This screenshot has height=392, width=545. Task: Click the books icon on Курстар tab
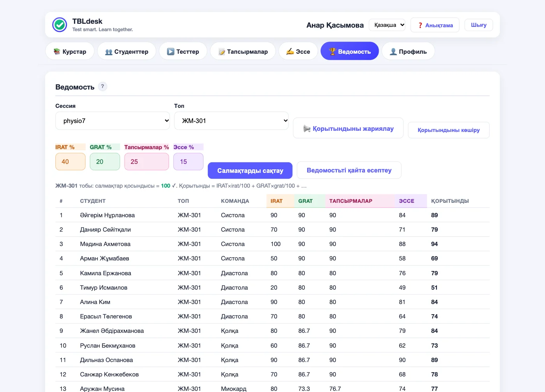(57, 51)
